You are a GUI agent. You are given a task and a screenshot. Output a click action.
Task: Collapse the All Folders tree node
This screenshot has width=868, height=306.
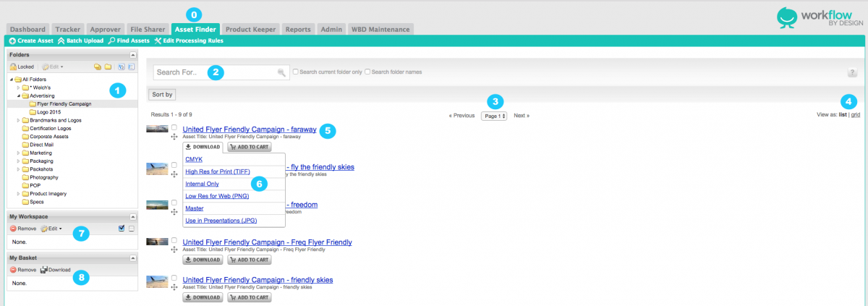pos(12,79)
